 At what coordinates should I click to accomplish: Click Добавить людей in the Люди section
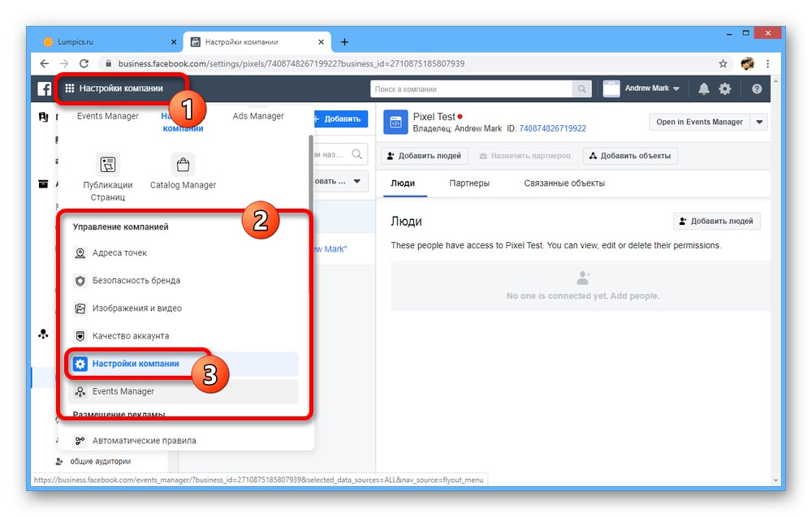717,221
